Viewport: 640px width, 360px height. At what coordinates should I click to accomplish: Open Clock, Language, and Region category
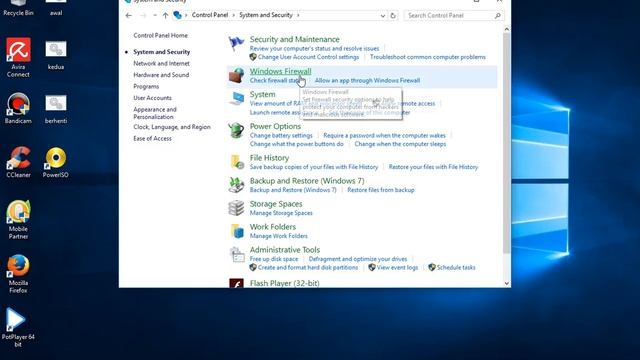[172, 127]
